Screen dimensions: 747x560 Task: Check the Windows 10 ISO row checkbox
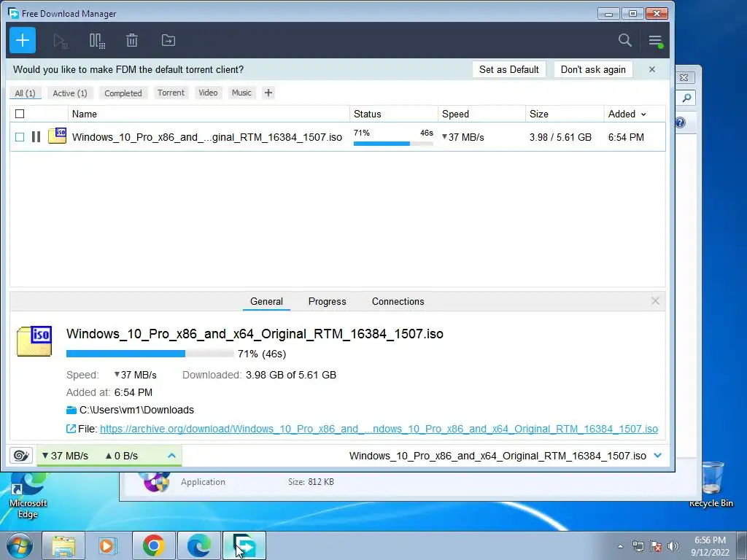tap(20, 137)
